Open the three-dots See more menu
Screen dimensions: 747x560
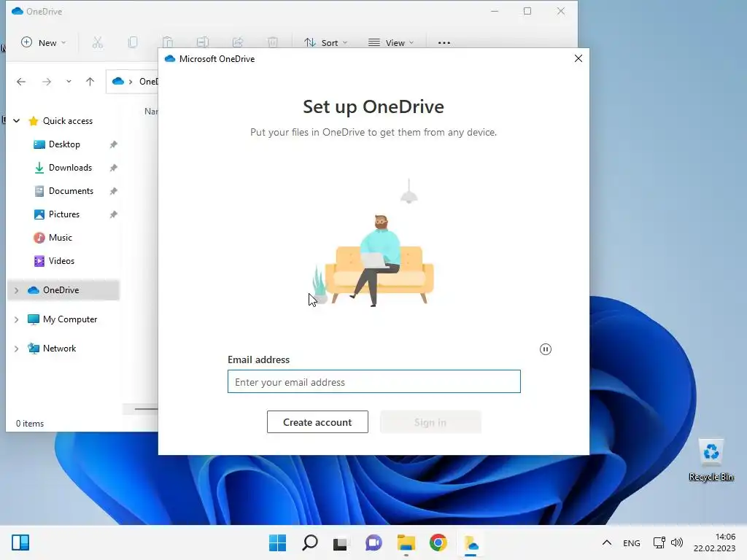pyautogui.click(x=444, y=42)
